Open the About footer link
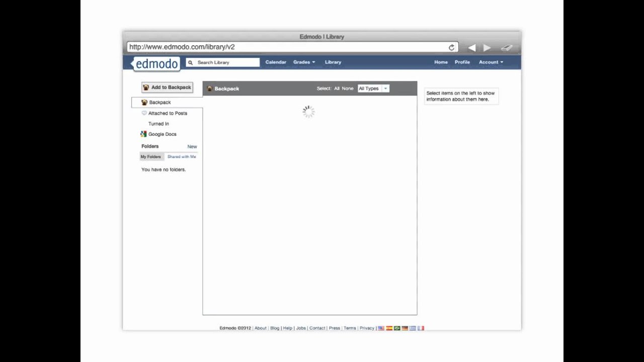Viewport: 644px width, 362px height. point(261,328)
